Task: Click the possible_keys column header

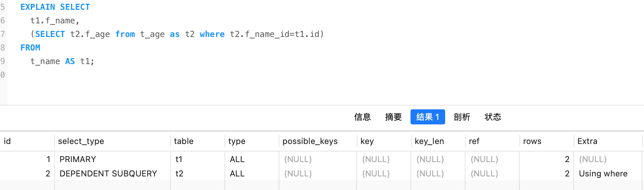Action: tap(310, 141)
